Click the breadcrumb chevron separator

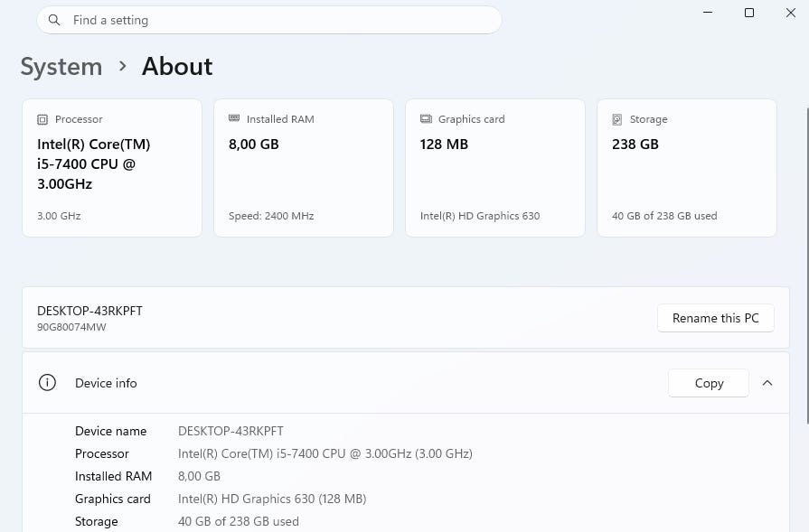pyautogui.click(x=122, y=66)
